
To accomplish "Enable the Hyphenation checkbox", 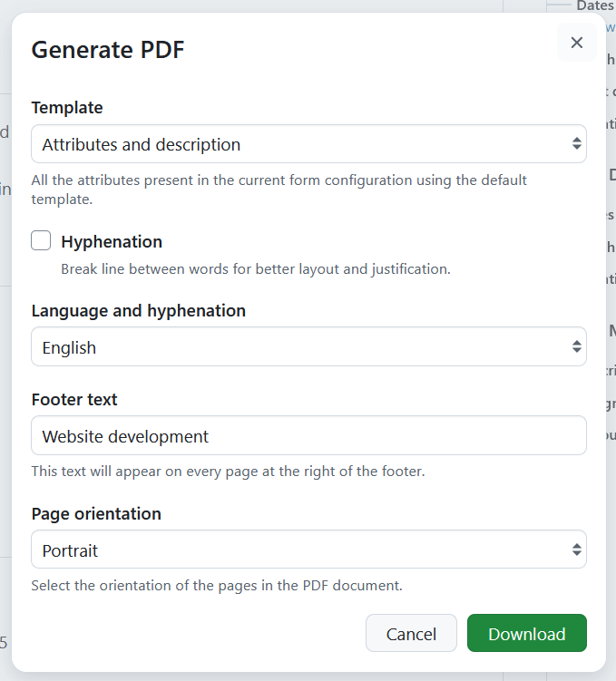I will (41, 240).
